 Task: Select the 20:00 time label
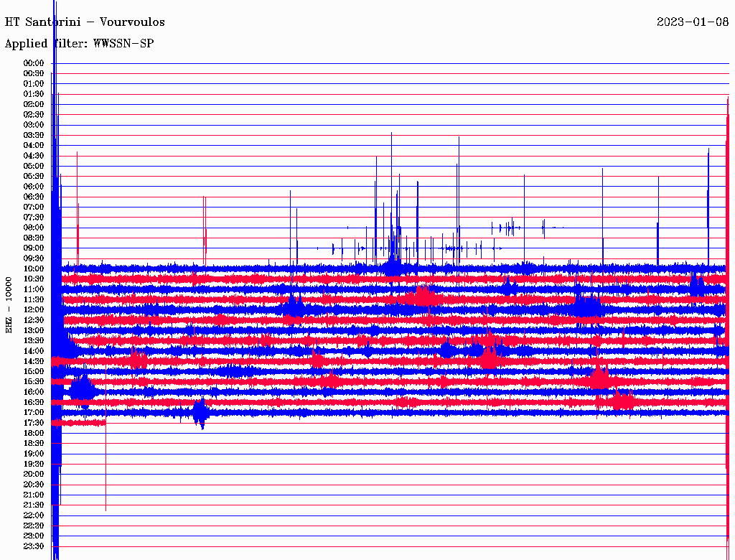[x=34, y=474]
